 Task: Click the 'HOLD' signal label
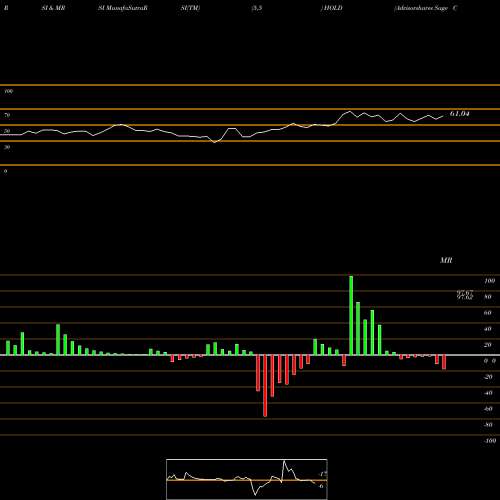332,8
